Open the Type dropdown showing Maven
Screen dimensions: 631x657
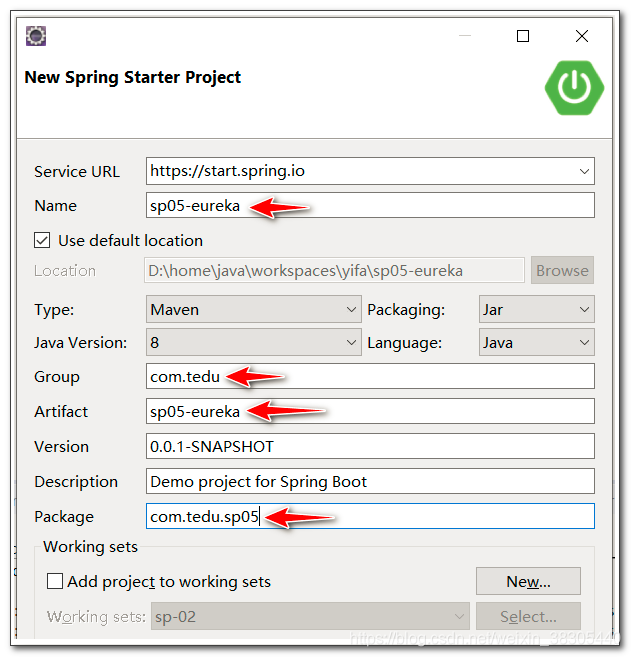[253, 309]
